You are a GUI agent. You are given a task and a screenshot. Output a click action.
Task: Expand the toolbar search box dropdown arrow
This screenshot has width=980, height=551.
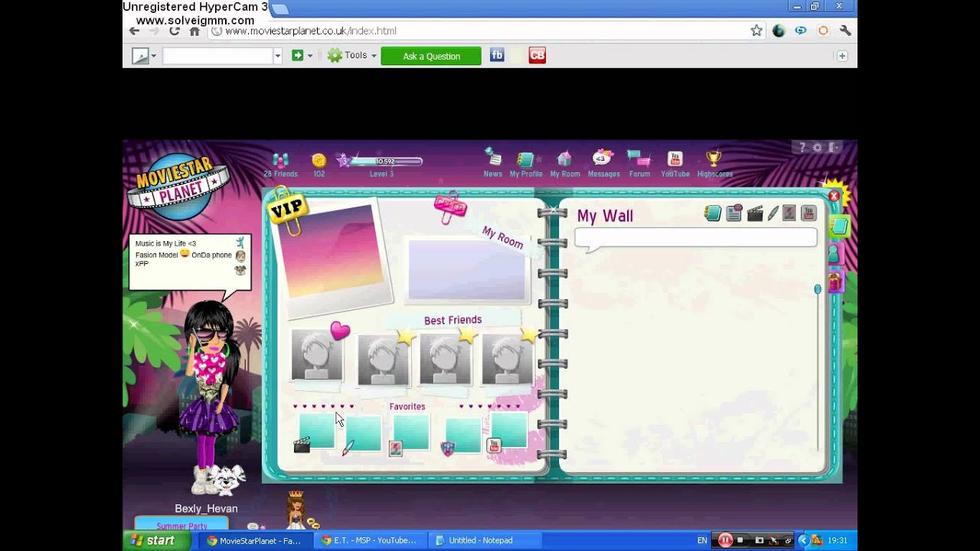coord(278,55)
